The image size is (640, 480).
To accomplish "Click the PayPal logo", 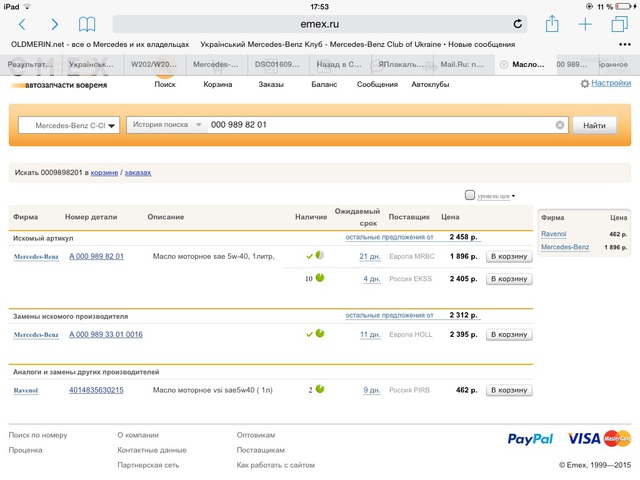I will point(530,439).
